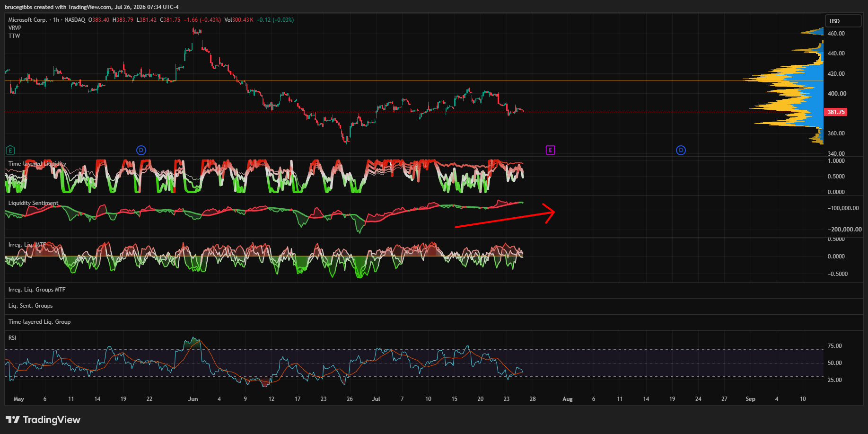The image size is (868, 434).
Task: Expand the Time-layered Liq. Group pane
Action: tap(39, 322)
